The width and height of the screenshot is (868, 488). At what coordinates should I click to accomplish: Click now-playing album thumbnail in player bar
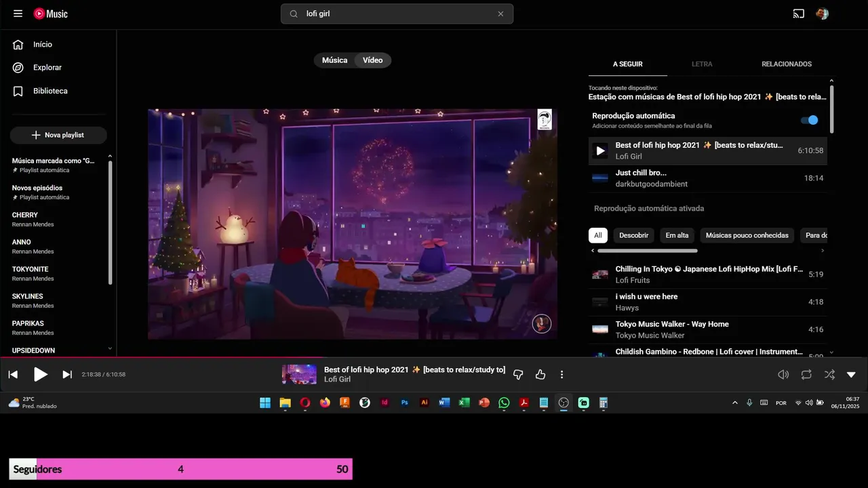(x=299, y=374)
